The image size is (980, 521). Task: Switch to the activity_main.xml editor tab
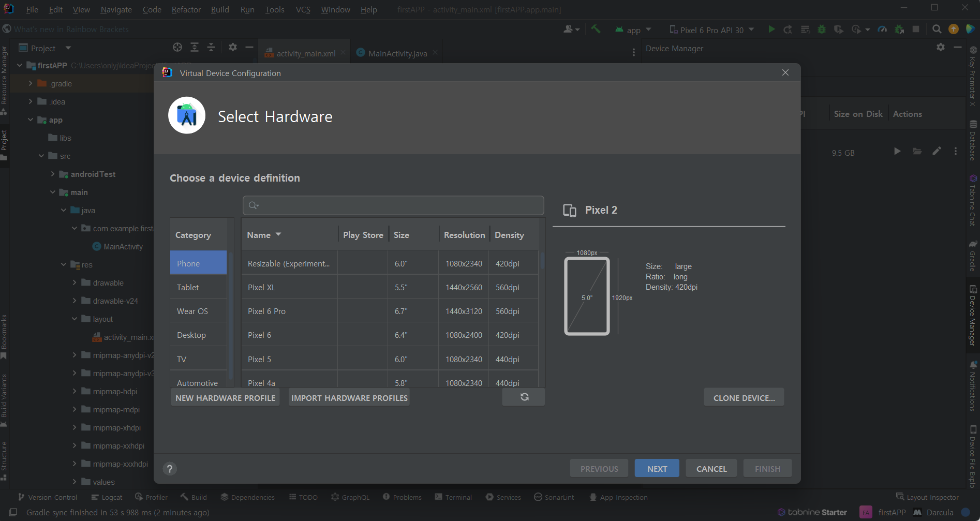click(x=305, y=53)
